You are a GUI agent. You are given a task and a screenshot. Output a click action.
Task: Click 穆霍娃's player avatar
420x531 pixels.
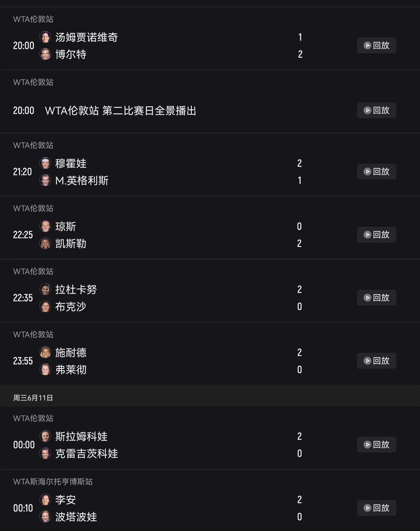45,163
